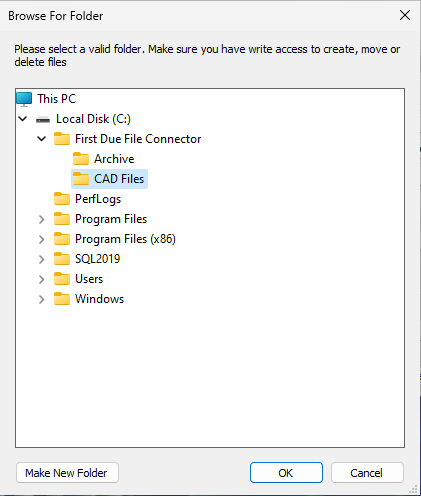Viewport: 421px width, 496px height.
Task: Expand the SQL2019 folder chevron
Action: tap(41, 259)
